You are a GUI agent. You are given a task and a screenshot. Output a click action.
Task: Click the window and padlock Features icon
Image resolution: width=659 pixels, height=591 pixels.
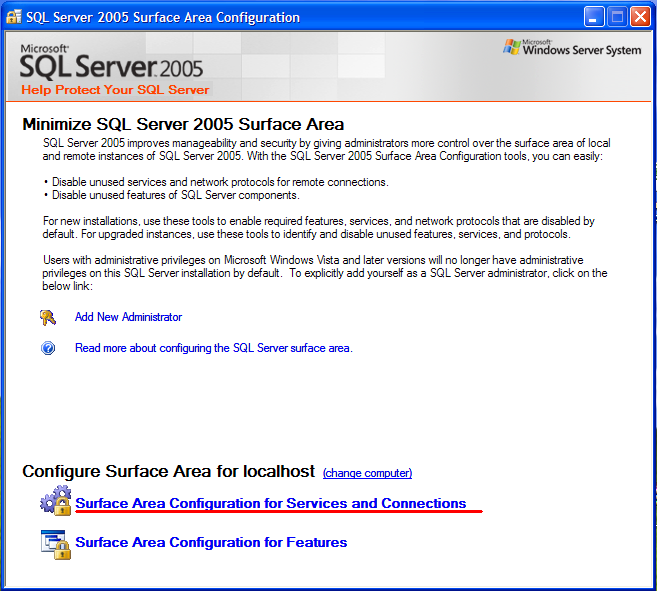pyautogui.click(x=55, y=544)
